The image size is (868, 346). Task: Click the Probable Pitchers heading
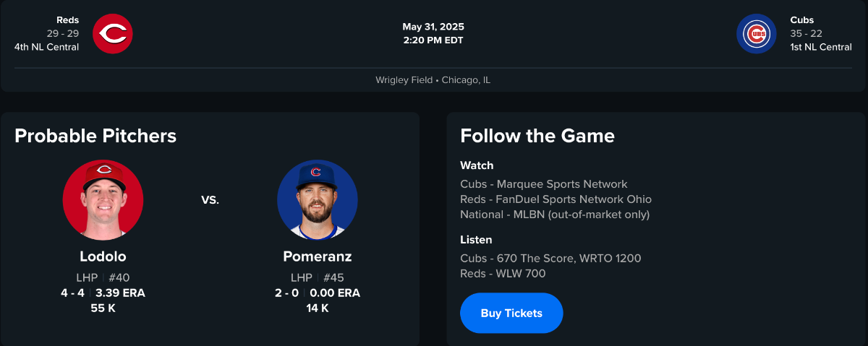[95, 136]
